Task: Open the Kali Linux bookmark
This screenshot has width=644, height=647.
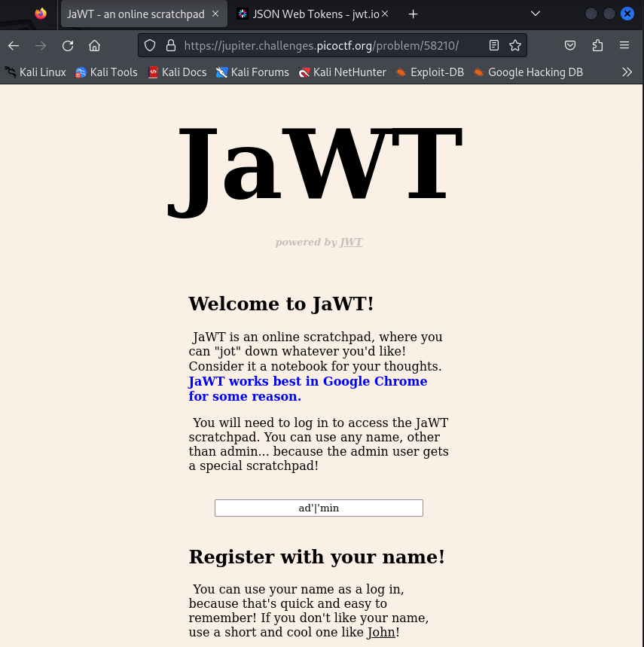Action: [x=35, y=72]
